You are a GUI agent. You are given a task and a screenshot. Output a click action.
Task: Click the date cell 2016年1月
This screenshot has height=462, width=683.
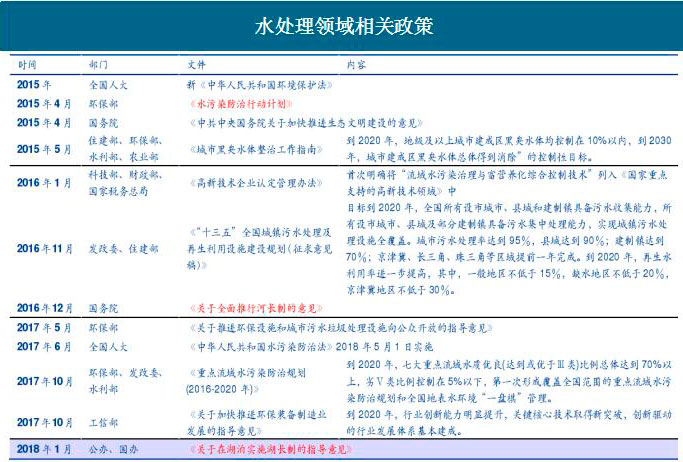click(x=44, y=183)
